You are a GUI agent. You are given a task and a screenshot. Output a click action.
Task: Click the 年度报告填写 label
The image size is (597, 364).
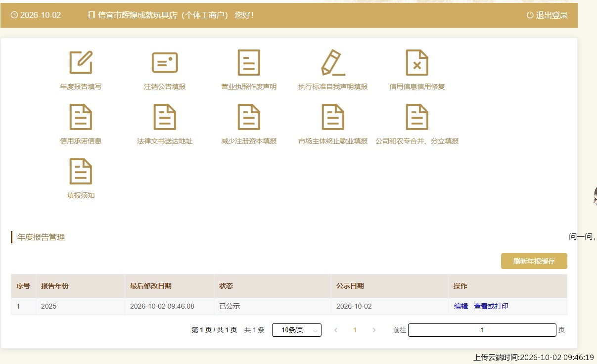pyautogui.click(x=81, y=87)
